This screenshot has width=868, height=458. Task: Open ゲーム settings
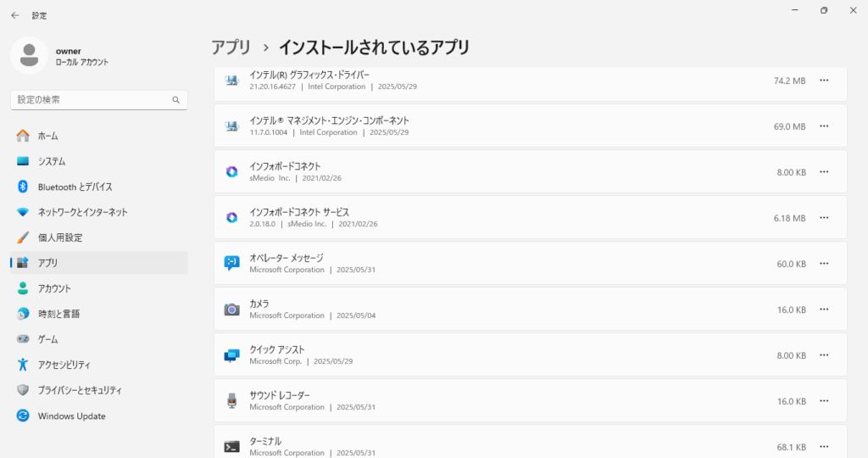(99, 339)
